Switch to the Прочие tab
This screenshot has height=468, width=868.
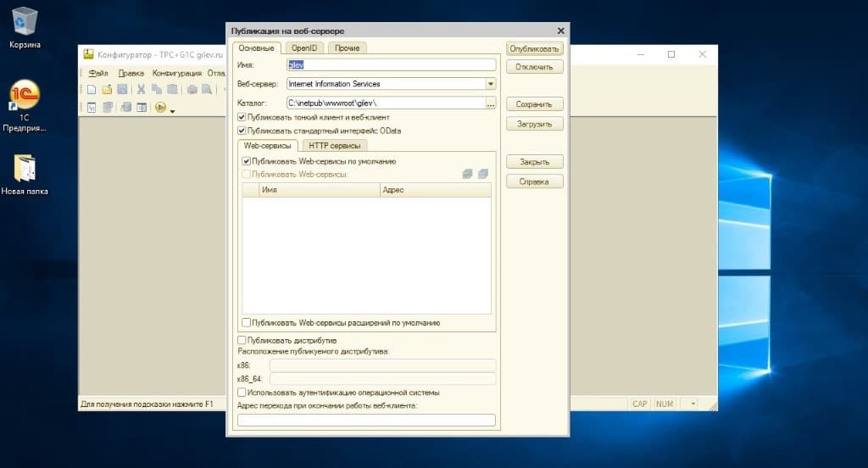(347, 48)
